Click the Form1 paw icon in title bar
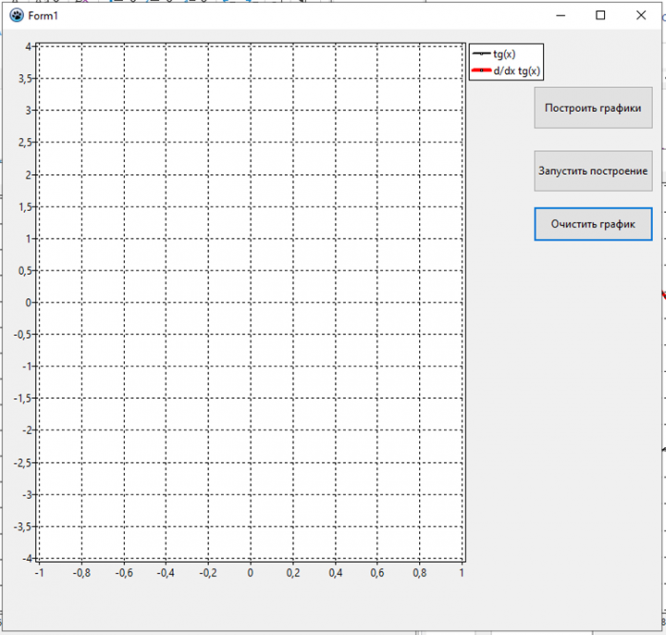The image size is (666, 635). click(17, 16)
